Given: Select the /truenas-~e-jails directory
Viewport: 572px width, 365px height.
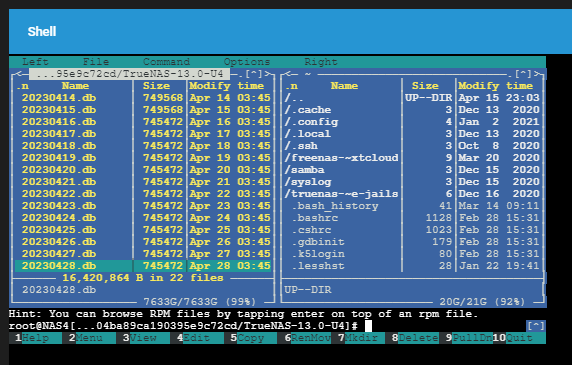Looking at the screenshot, I should click(x=412, y=194).
